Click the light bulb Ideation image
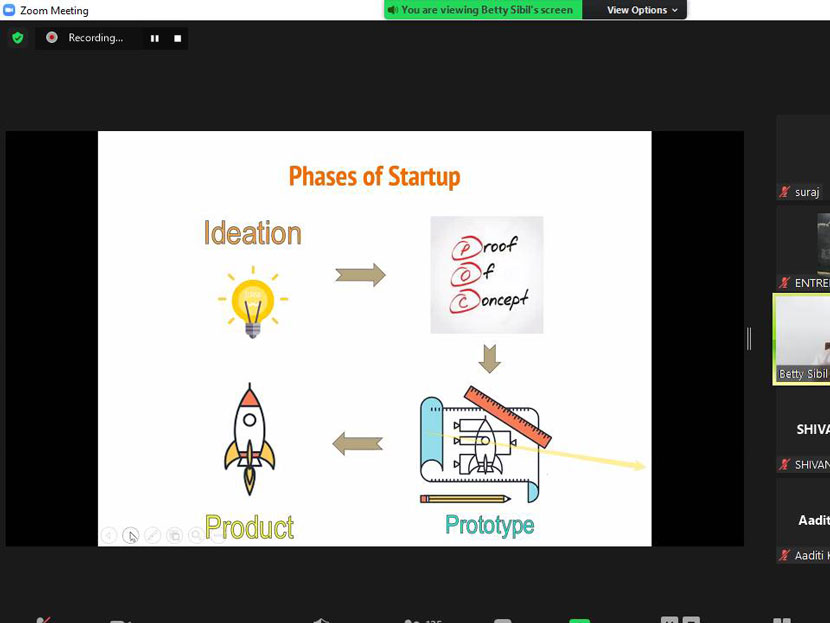Viewport: 830px width, 623px height. 253,300
